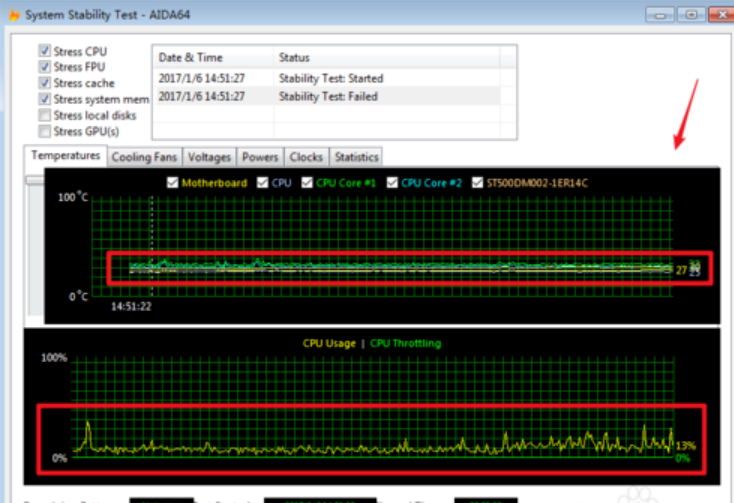Screen dimensions: 734x503
Task: Uncheck the Stress CPU option
Action: pos(44,51)
